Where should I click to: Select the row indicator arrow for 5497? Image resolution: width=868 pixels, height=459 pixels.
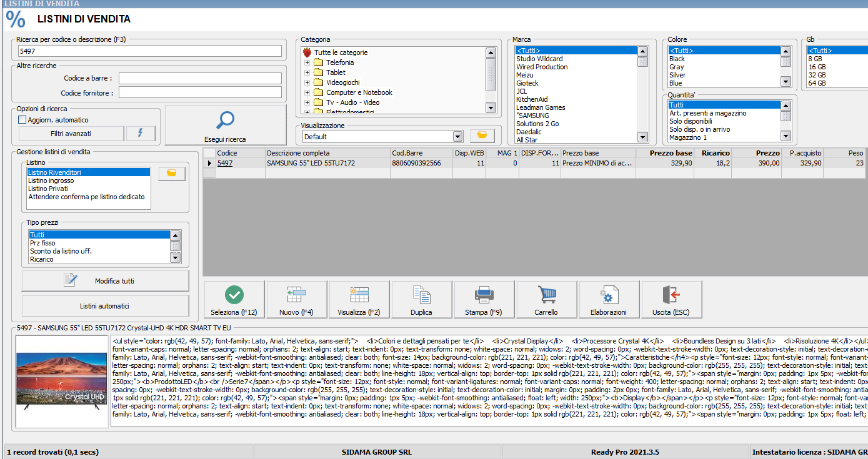[x=209, y=163]
